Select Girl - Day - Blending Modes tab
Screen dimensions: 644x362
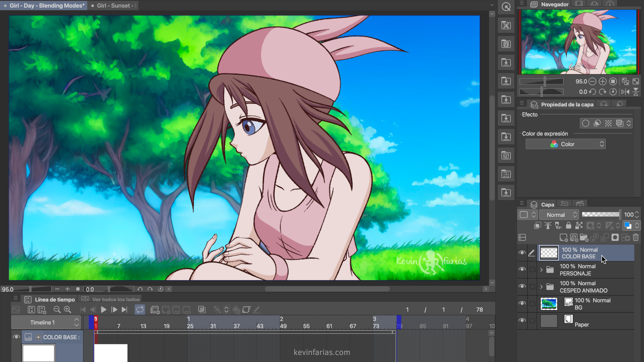click(x=44, y=6)
